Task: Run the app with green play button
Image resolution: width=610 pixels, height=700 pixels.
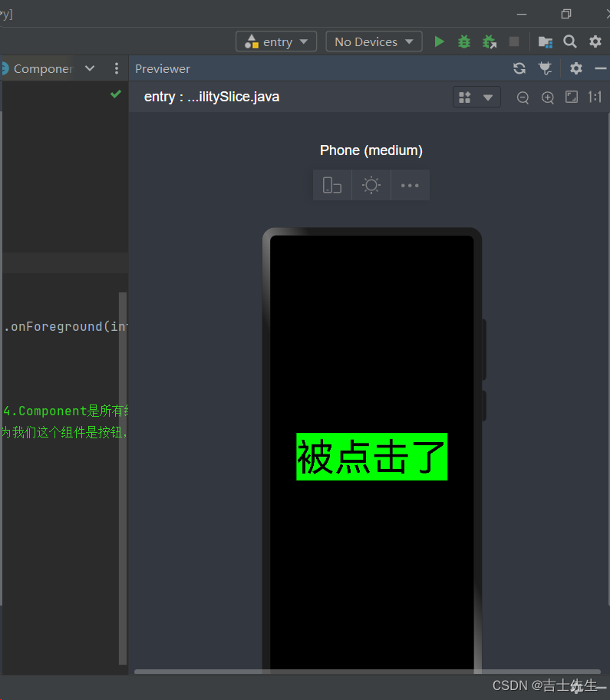Action: [x=439, y=41]
